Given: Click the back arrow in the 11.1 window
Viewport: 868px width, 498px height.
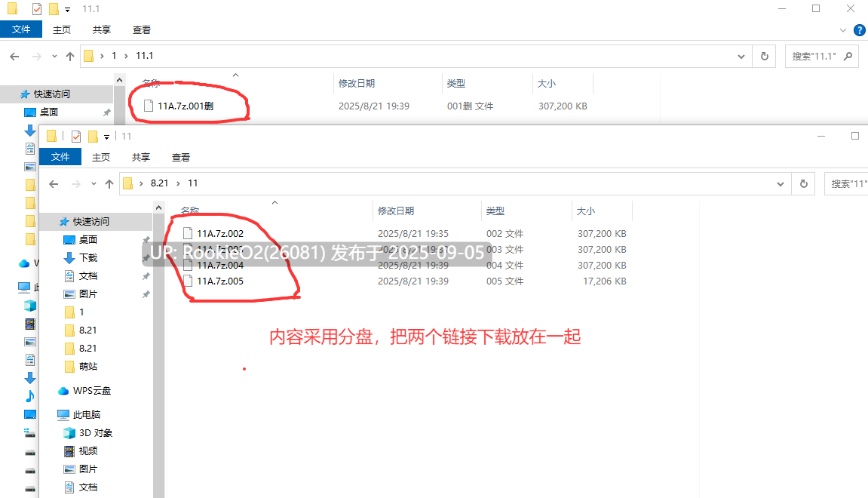Looking at the screenshot, I should pos(14,56).
